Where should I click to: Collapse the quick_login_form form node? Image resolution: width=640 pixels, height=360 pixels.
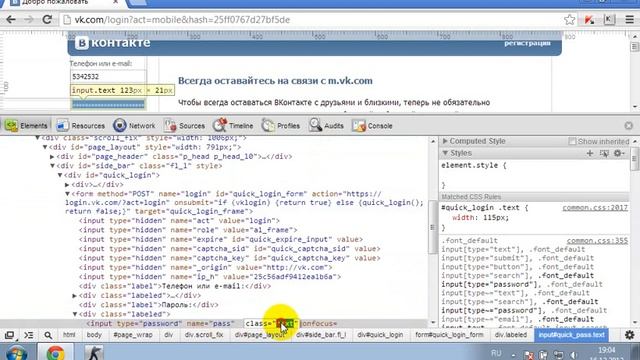[67, 194]
